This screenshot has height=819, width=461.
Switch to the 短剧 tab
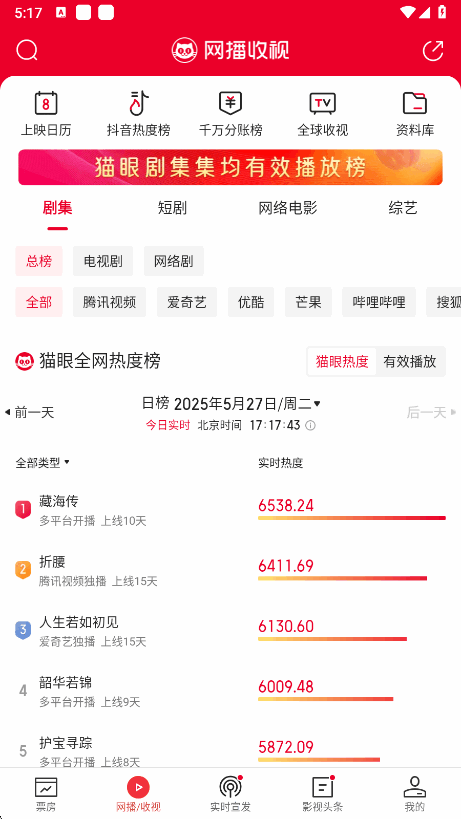pos(172,208)
